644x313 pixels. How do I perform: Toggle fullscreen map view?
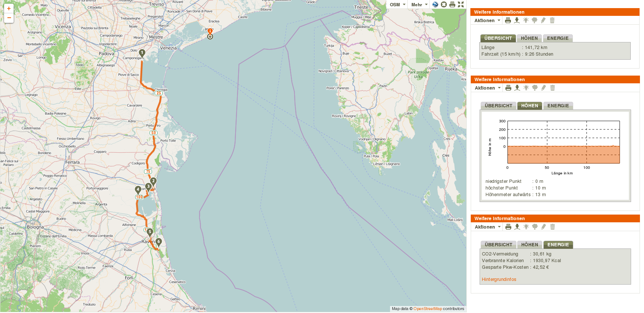461,4
